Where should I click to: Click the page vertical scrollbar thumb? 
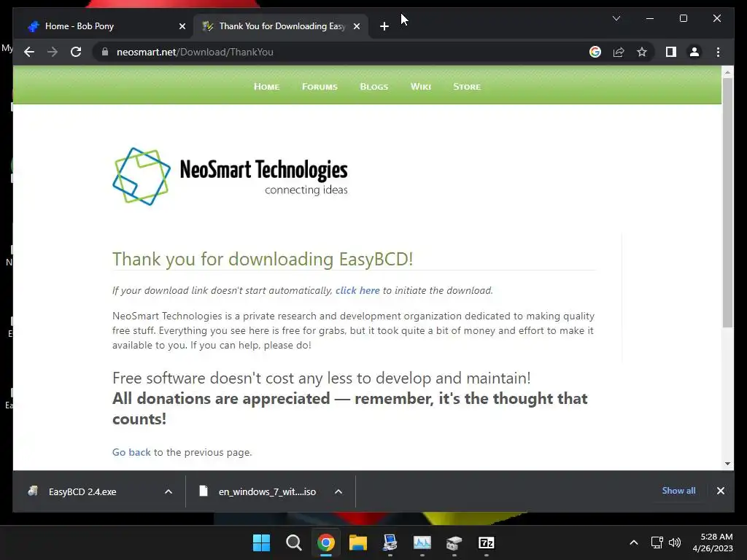pyautogui.click(x=727, y=203)
